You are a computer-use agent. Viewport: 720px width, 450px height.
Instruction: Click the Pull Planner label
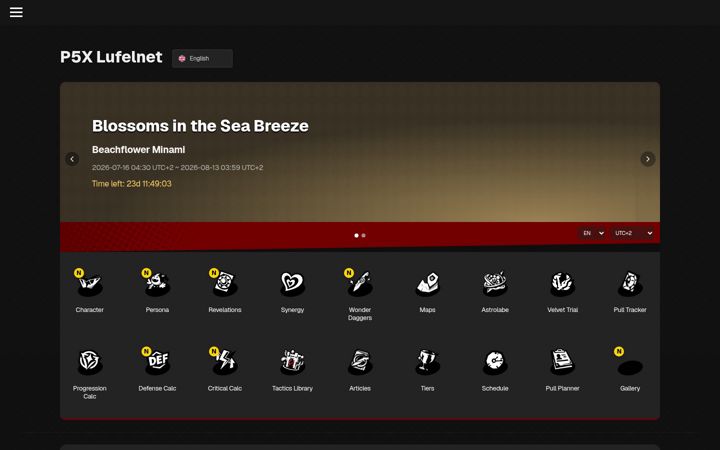click(562, 388)
